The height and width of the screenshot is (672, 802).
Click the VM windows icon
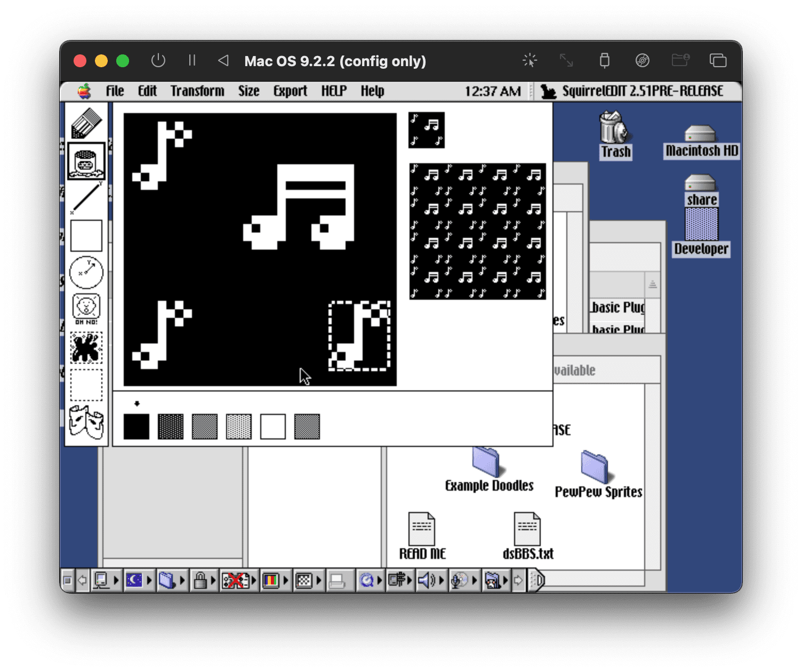(718, 60)
